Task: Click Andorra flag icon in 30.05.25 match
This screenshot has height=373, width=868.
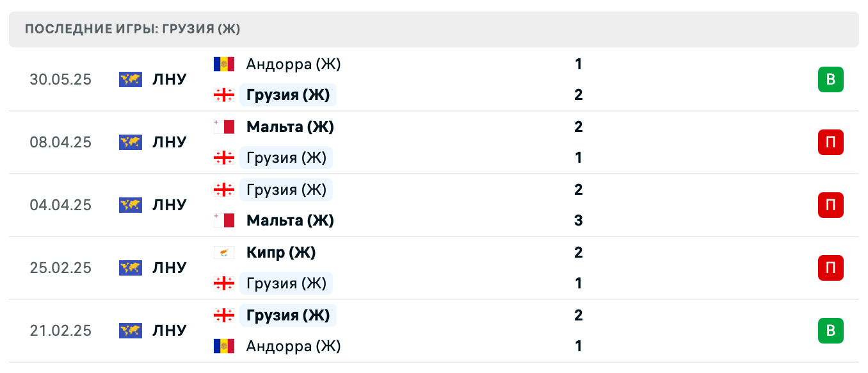Action: [x=224, y=64]
